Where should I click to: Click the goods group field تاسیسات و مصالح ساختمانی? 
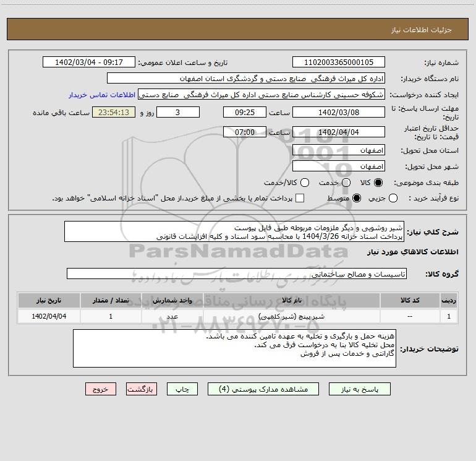(237, 274)
